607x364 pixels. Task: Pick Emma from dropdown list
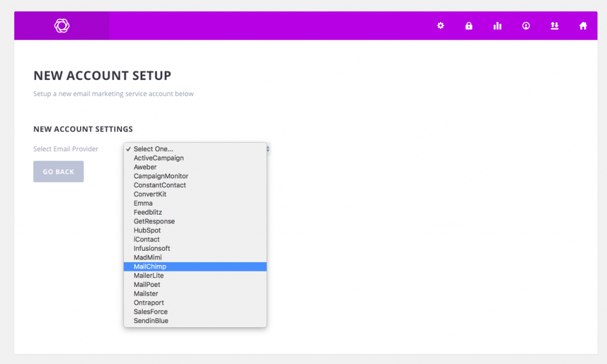tap(195, 203)
